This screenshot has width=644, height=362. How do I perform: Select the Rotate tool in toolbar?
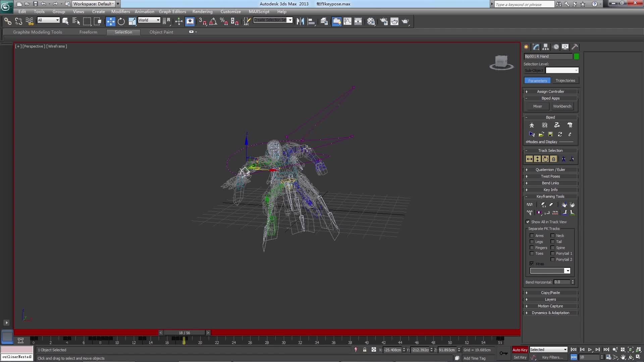121,21
